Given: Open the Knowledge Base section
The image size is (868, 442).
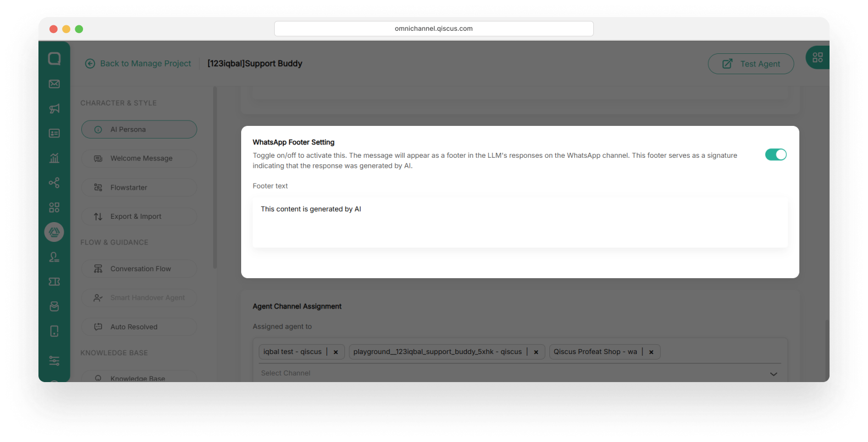Looking at the screenshot, I should tap(139, 377).
